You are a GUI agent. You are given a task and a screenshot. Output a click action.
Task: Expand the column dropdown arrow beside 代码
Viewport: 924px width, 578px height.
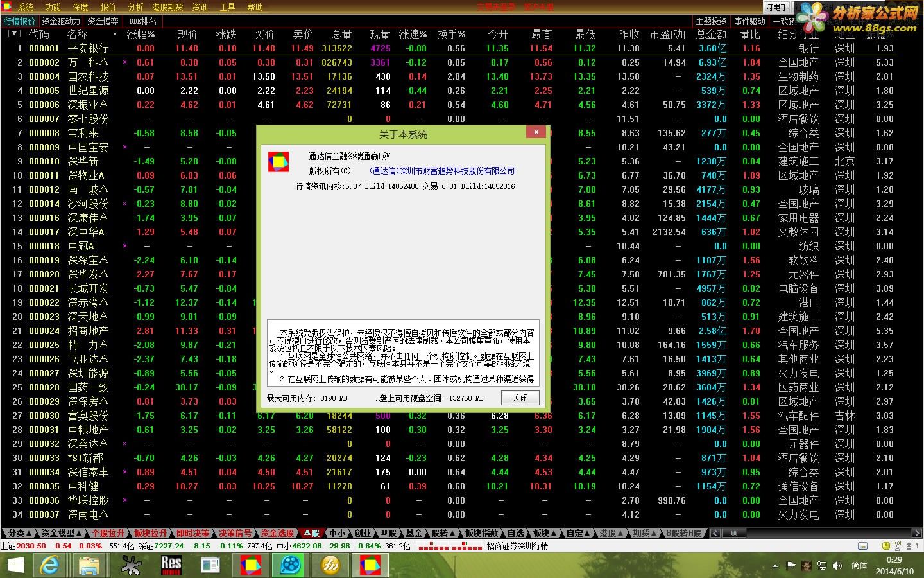pos(14,33)
